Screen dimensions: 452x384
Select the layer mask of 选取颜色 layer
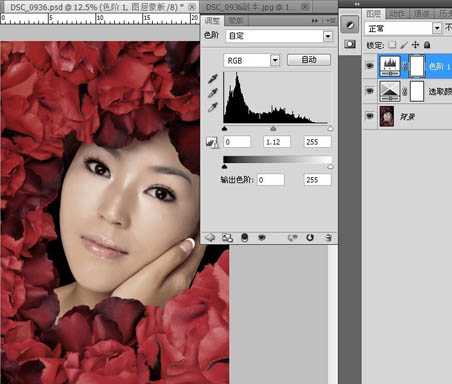pyautogui.click(x=417, y=91)
